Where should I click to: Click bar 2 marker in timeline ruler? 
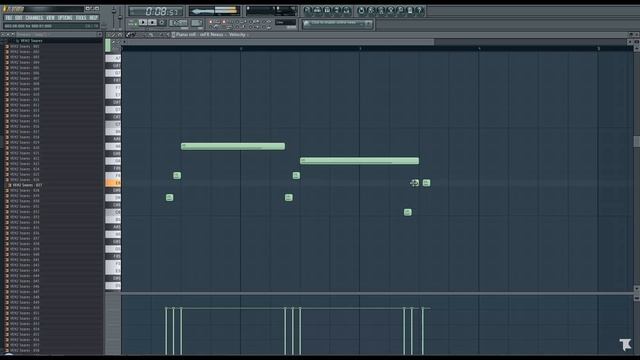[x=241, y=49]
